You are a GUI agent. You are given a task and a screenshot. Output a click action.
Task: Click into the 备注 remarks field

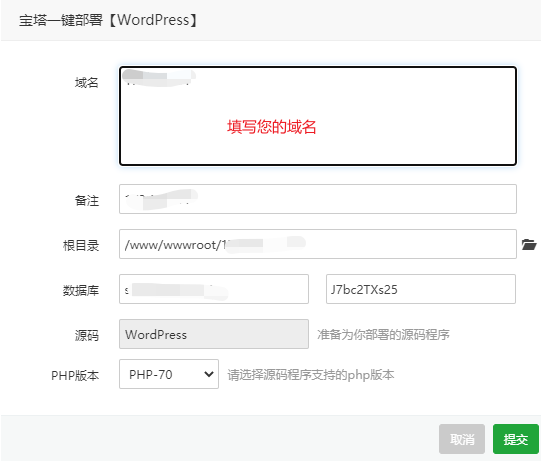[318, 199]
